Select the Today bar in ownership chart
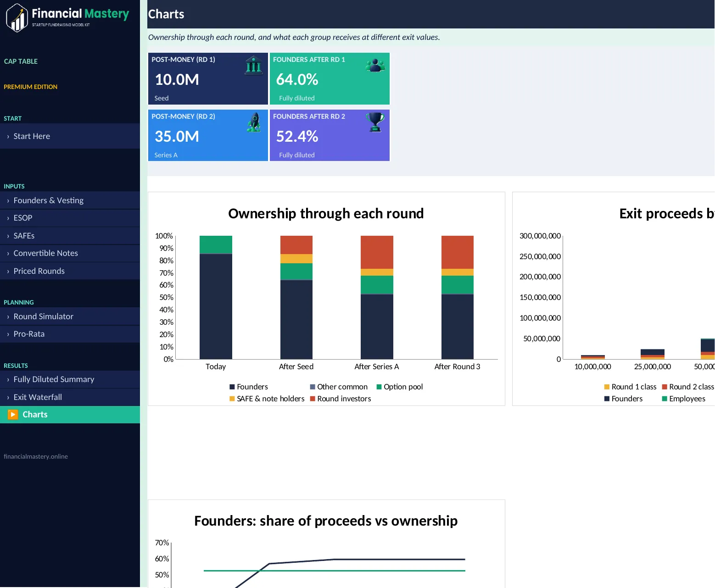This screenshot has height=588, width=715. [x=216, y=298]
